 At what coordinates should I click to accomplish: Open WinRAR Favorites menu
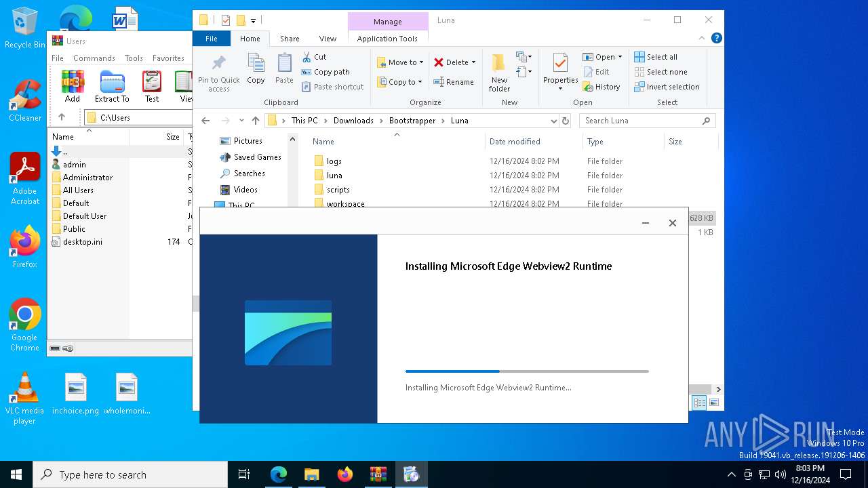tap(168, 58)
